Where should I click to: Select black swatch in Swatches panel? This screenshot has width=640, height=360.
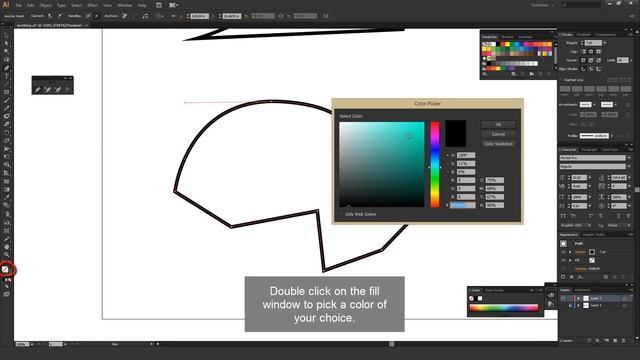[x=498, y=44]
